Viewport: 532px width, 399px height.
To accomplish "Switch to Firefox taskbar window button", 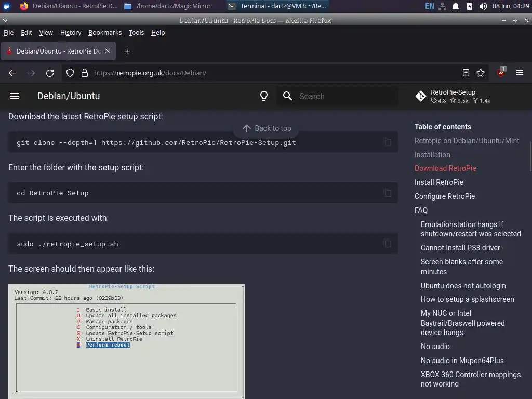I will (x=69, y=6).
